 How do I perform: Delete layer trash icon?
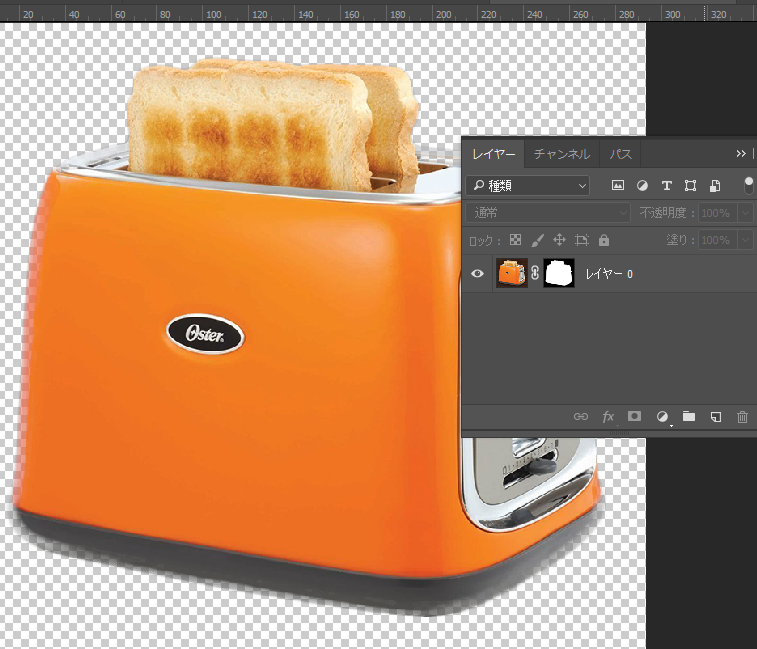tap(743, 417)
